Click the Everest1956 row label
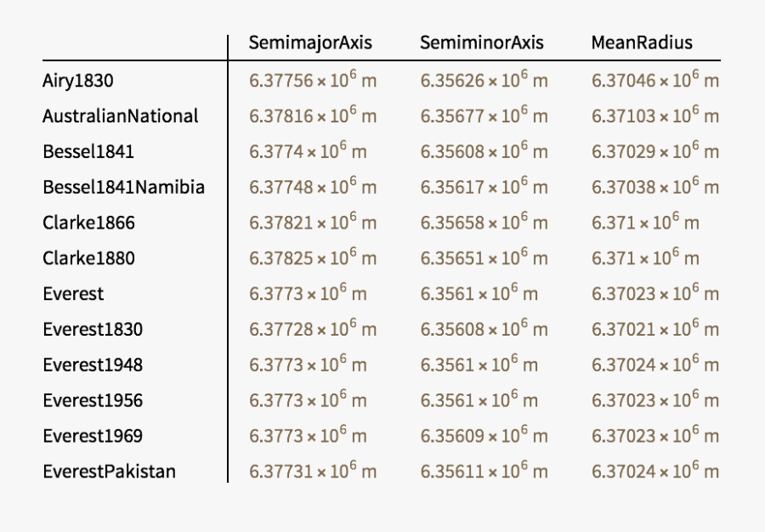Image resolution: width=765 pixels, height=532 pixels. [93, 400]
